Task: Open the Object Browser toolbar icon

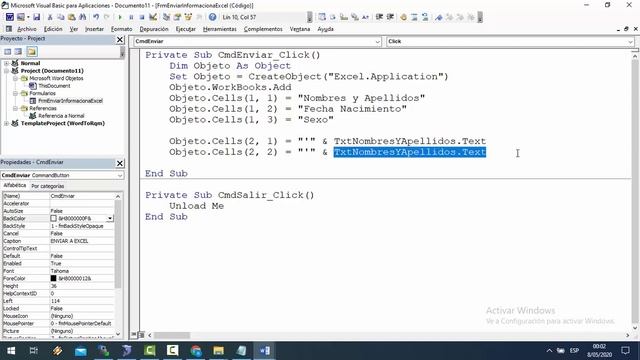Action: pos(188,17)
